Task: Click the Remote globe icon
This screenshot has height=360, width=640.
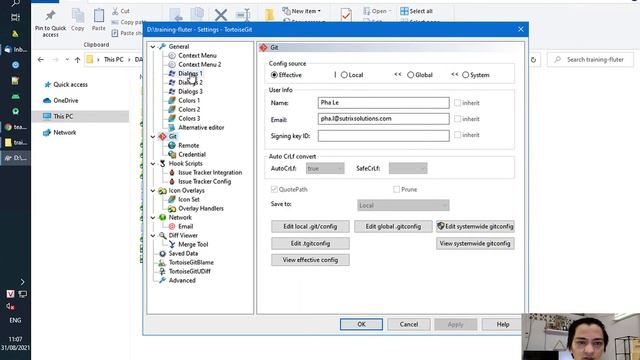Action: click(x=172, y=145)
